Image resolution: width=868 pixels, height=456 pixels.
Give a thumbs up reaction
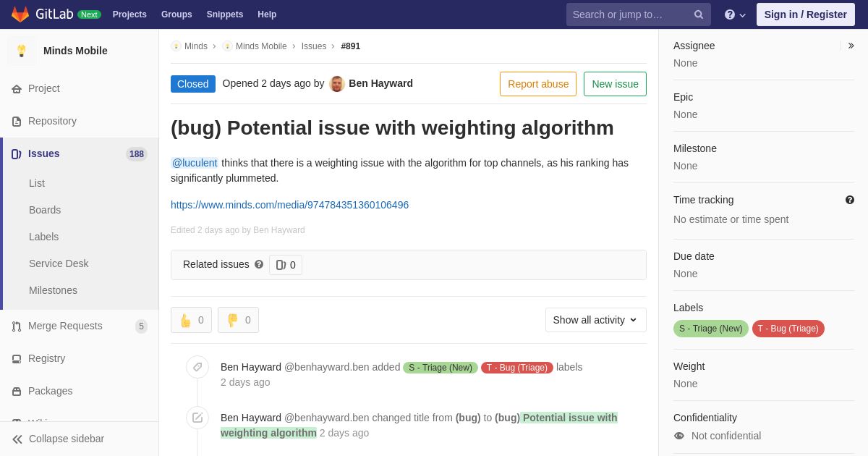[x=191, y=320]
